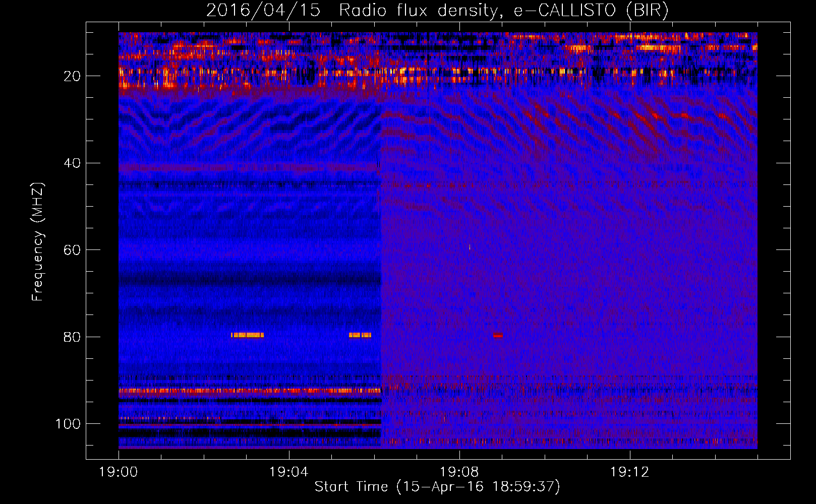The height and width of the screenshot is (504, 816).
Task: Click the "Start Time (15-Apr-16 18:59:37)" label
Action: 437,486
